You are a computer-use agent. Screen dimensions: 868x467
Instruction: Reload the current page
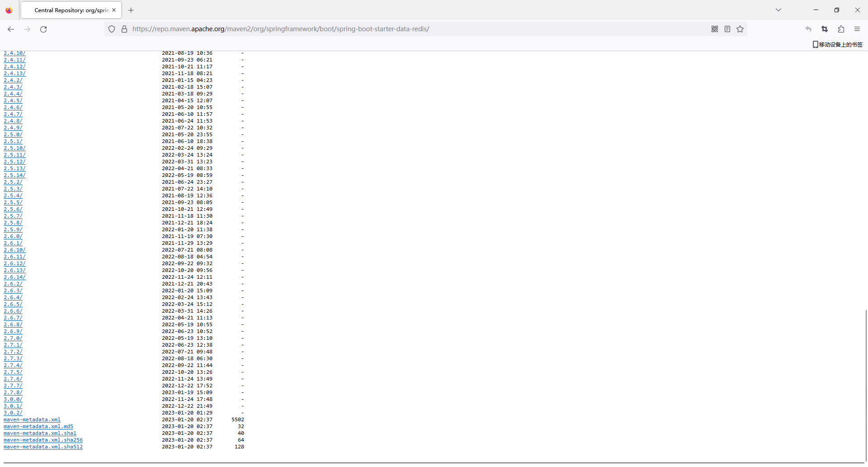tap(43, 29)
